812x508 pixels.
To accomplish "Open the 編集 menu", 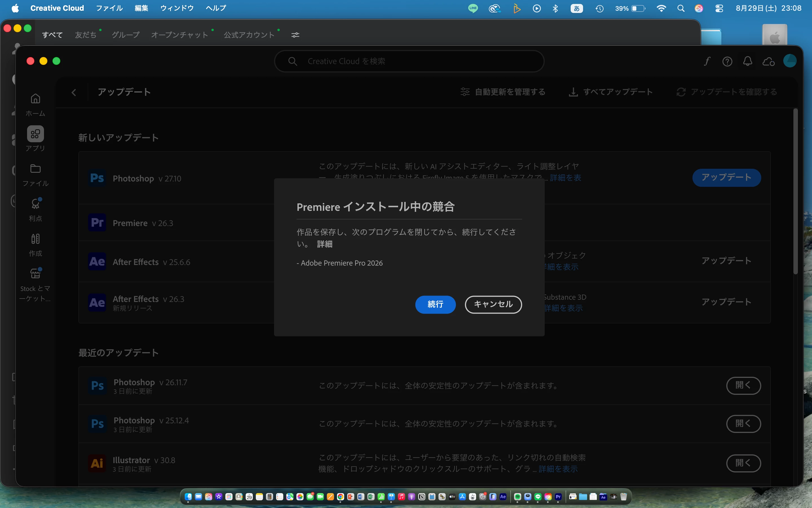I will click(x=141, y=8).
